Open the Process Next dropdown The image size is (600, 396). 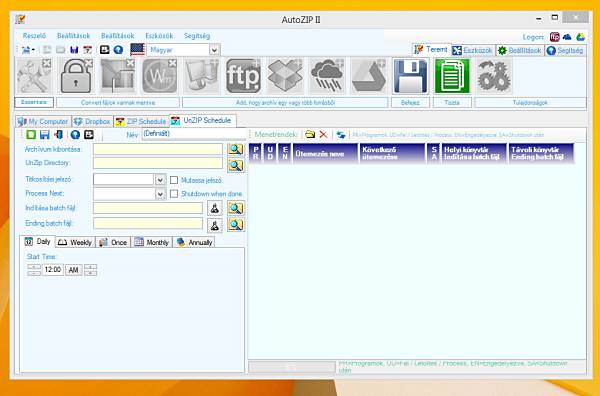(160, 194)
